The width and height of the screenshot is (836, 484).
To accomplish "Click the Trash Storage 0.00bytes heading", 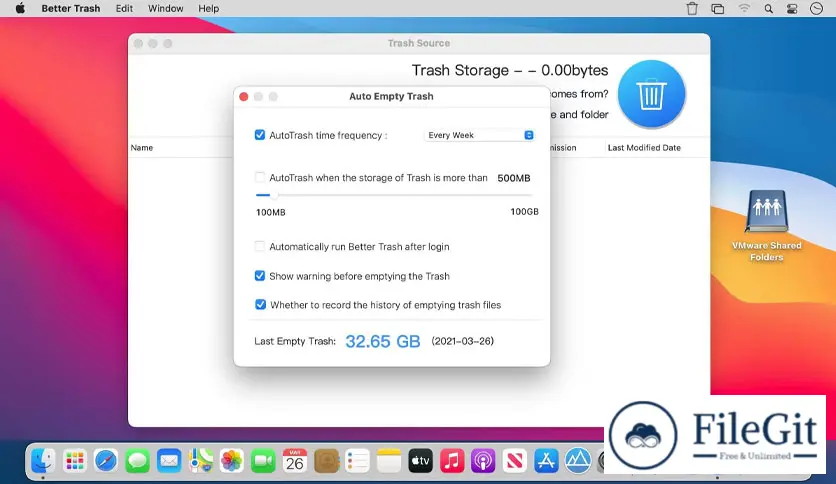I will (x=510, y=70).
